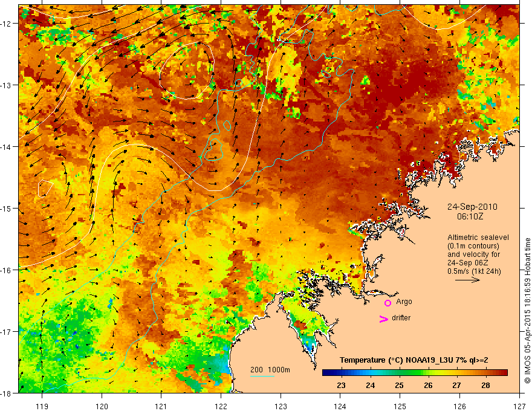Click the longitude axis label 121

[x=161, y=406]
